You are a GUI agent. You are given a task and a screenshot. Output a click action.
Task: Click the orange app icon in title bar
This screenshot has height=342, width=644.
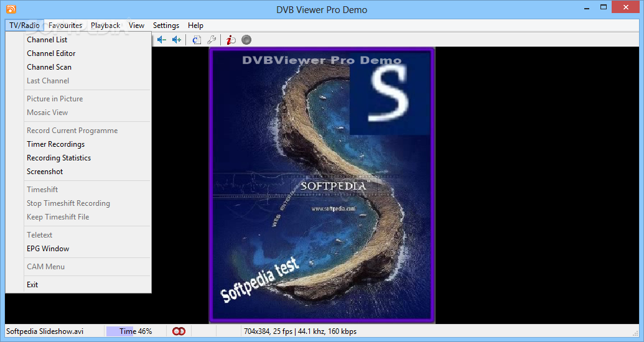coord(11,9)
